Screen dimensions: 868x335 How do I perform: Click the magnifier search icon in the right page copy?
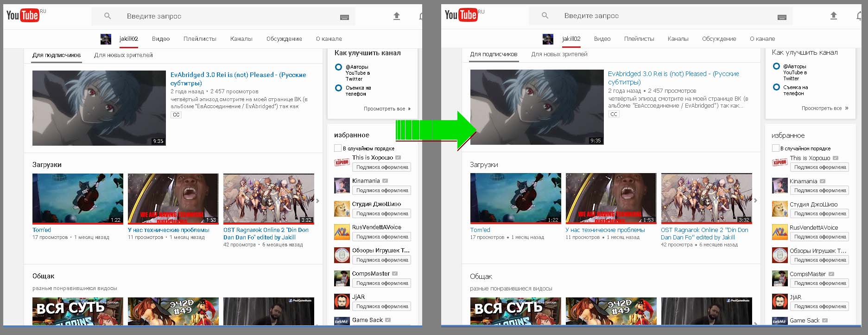click(545, 16)
